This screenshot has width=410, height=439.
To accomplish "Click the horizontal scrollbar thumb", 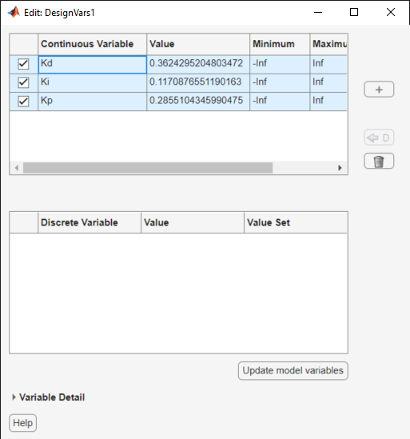I will [148, 168].
